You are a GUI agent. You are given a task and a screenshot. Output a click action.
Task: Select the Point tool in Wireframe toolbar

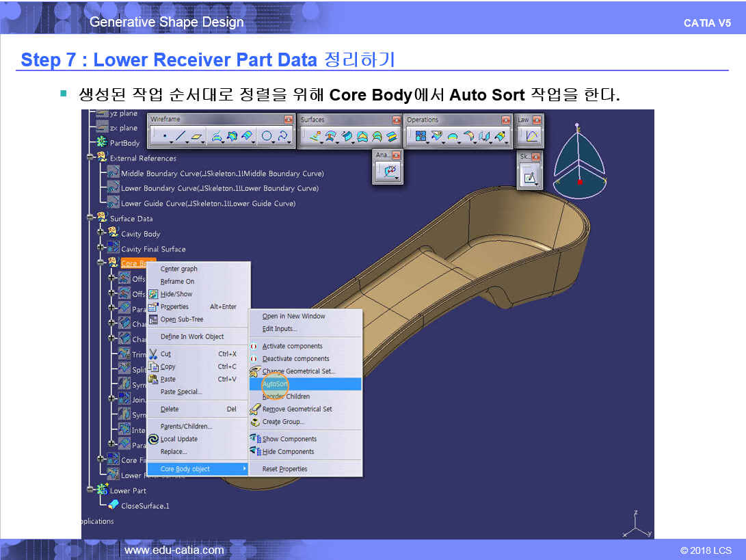coord(164,137)
